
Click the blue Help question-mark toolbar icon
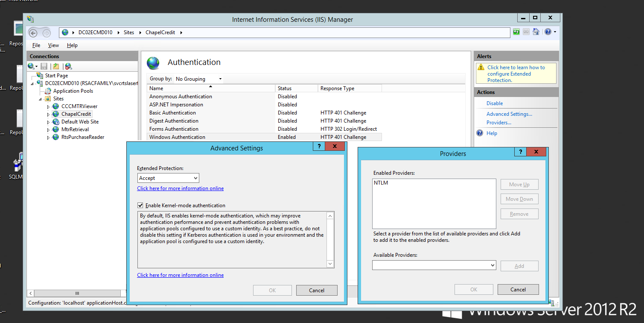coord(548,32)
